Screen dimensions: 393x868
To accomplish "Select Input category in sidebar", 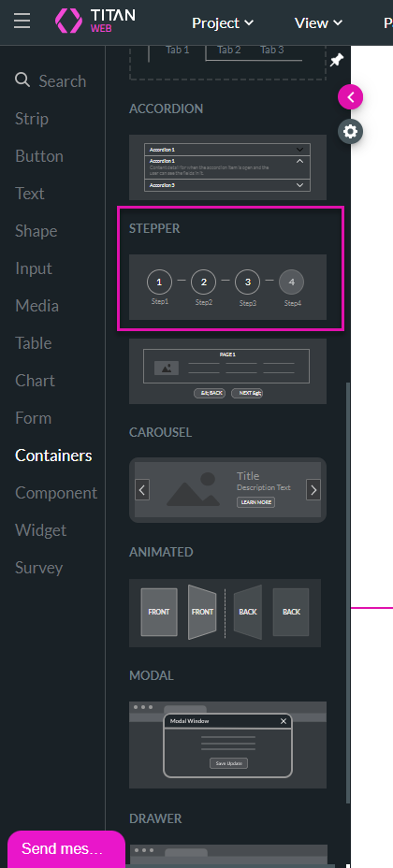I will pyautogui.click(x=34, y=268).
